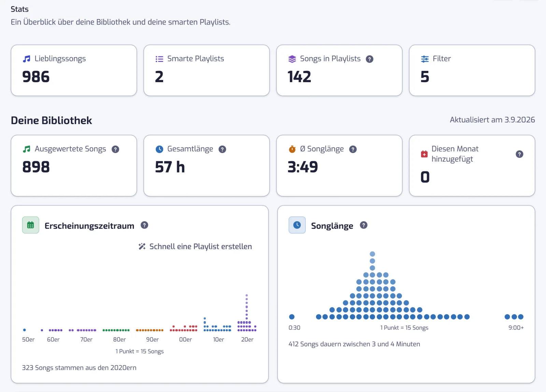Click the lone dot above 0:30

[292, 317]
